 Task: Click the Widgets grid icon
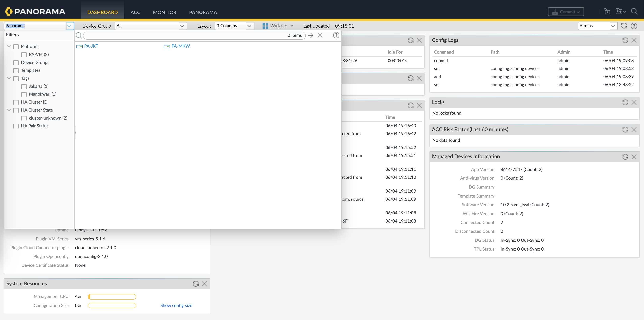(x=265, y=26)
